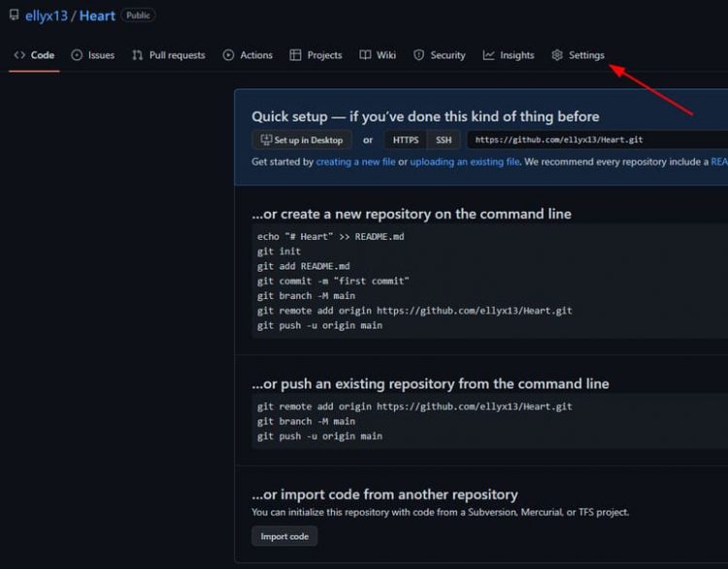Click the Pull requests branch icon

point(138,55)
